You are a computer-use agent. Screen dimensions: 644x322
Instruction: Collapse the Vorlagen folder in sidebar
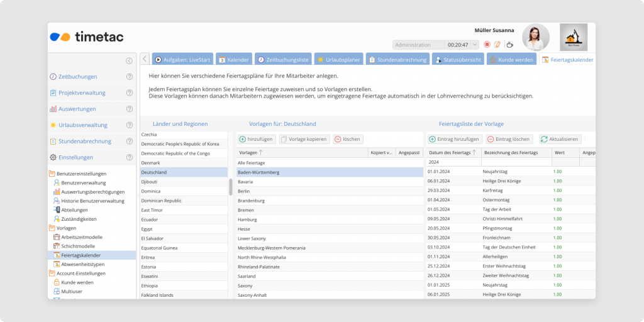click(52, 228)
